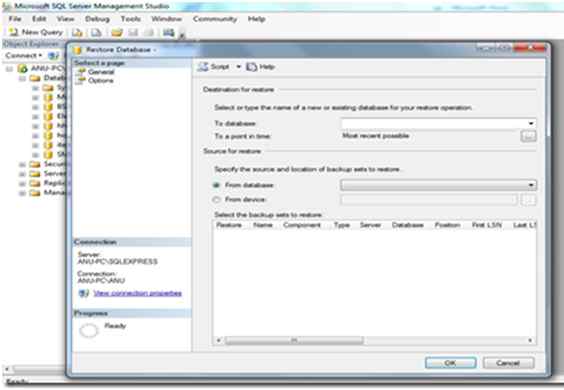Click View connection properties link
The image size is (564, 390).
click(x=137, y=293)
